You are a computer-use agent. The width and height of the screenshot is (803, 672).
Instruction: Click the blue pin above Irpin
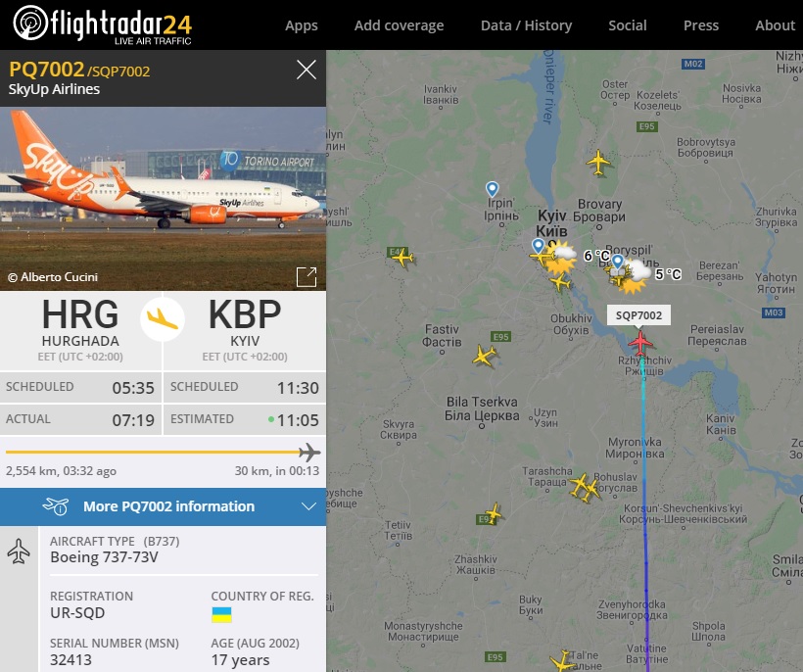(492, 189)
